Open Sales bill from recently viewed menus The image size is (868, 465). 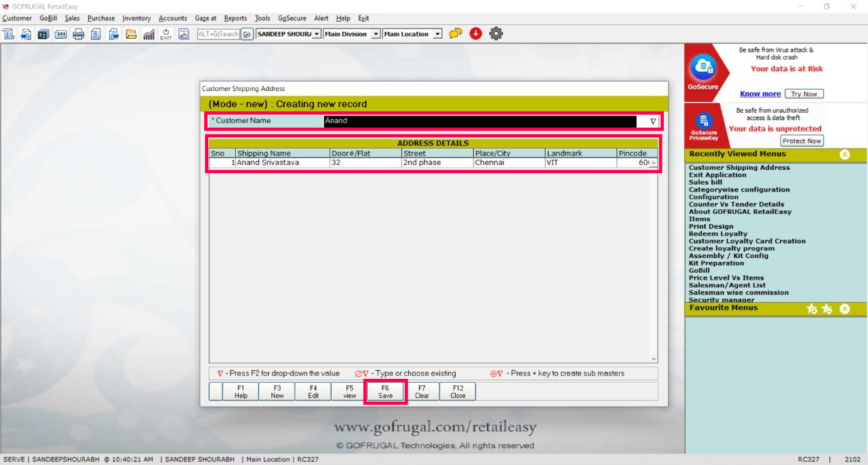[705, 183]
